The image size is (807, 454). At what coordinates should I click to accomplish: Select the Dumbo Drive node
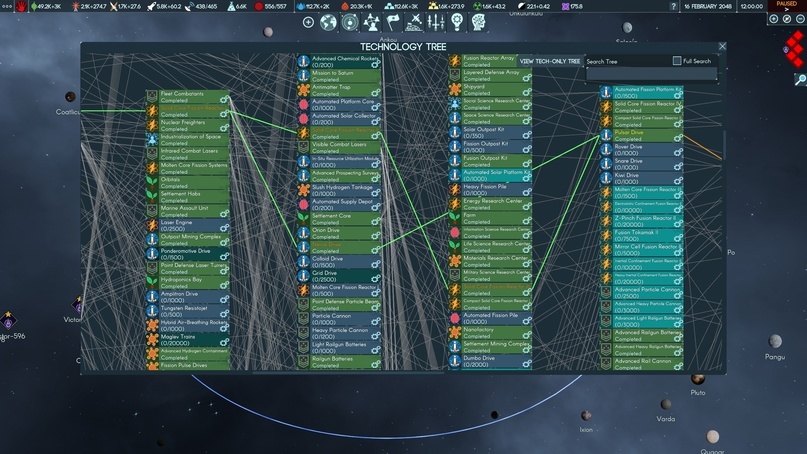coord(490,361)
